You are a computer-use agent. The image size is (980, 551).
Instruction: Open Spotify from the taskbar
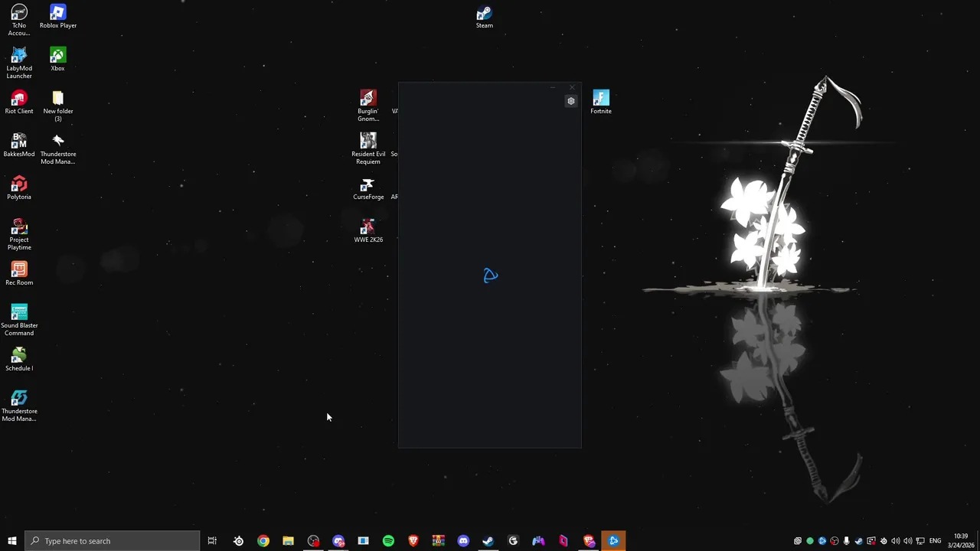388,541
